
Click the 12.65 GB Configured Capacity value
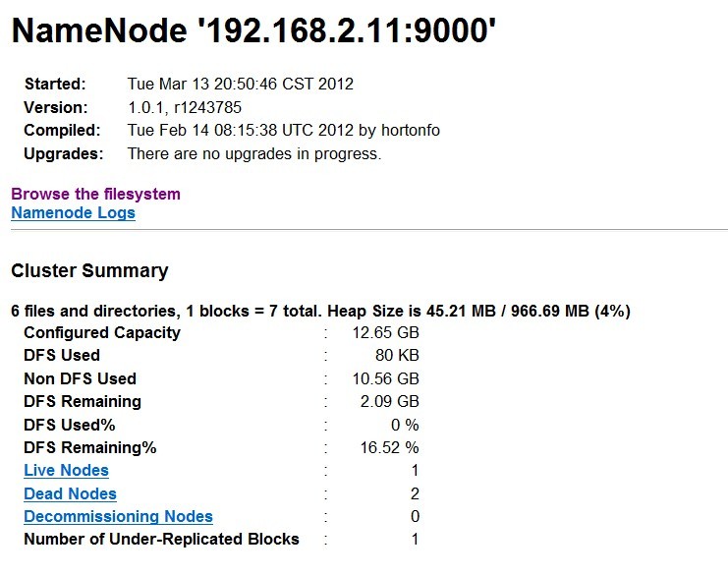(385, 332)
